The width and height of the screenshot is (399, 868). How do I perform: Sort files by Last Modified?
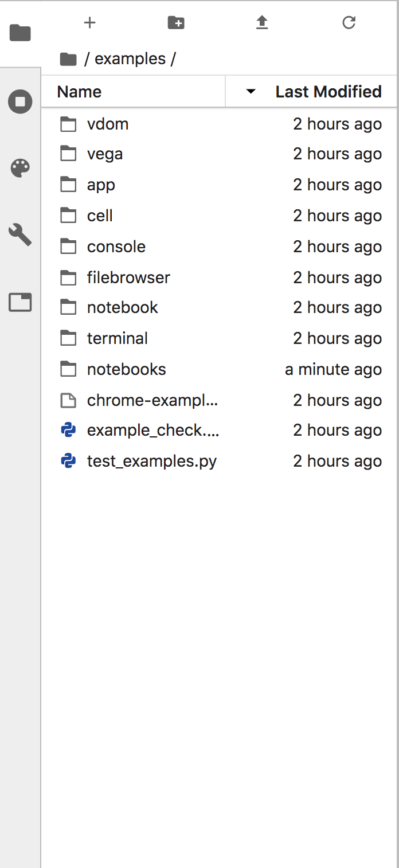point(328,92)
